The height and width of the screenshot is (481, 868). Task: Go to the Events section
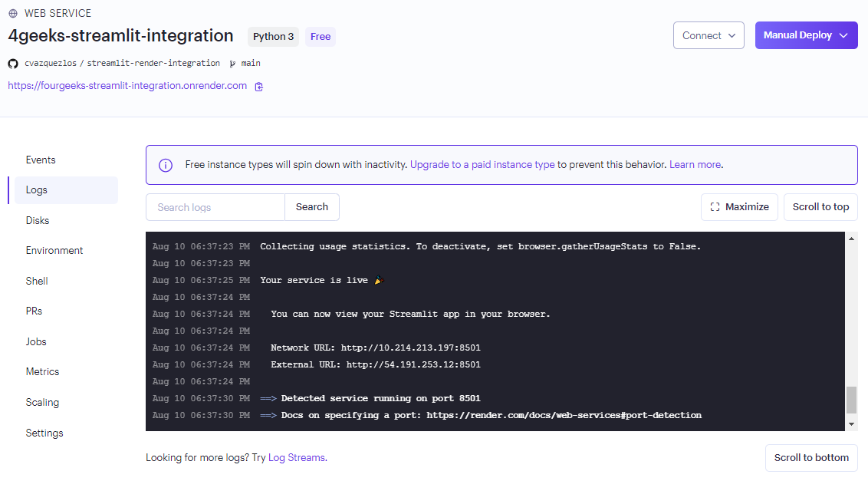pyautogui.click(x=41, y=160)
